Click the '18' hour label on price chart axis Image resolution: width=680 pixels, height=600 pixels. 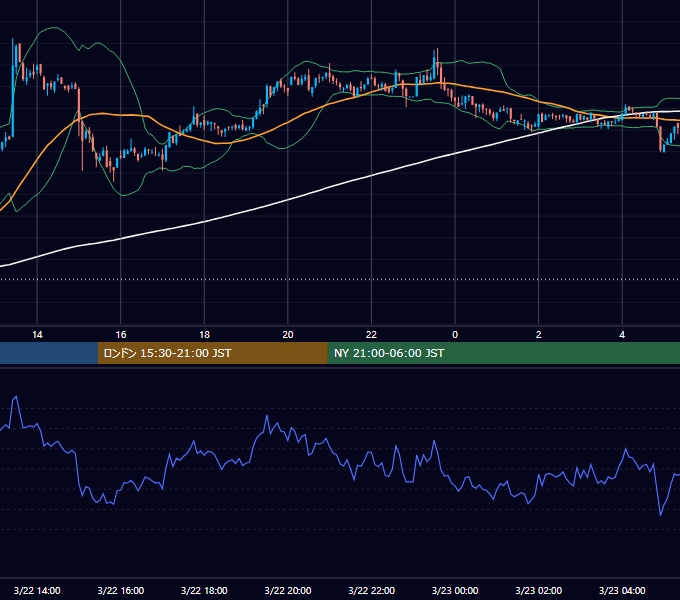click(x=204, y=335)
